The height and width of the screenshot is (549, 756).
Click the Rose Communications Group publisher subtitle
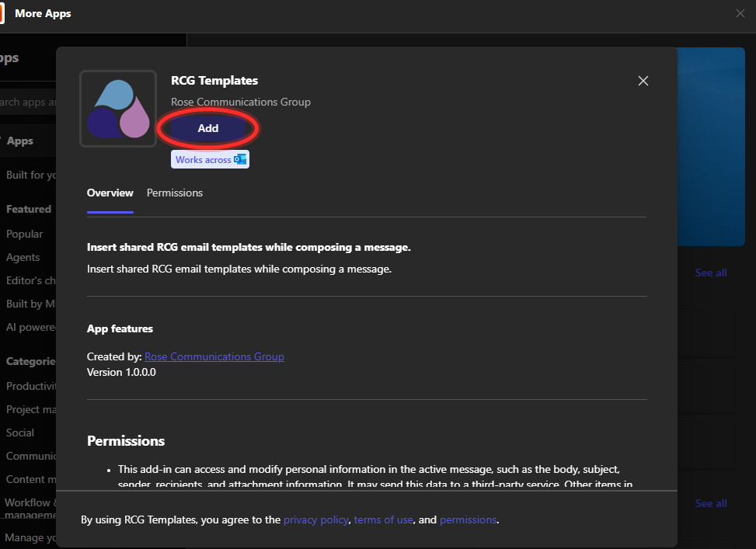[x=241, y=103]
